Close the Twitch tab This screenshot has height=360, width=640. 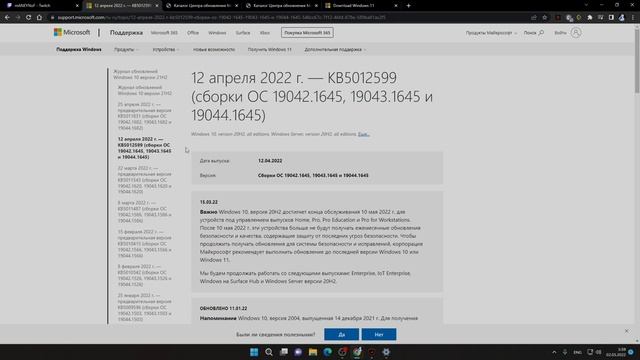[77, 6]
